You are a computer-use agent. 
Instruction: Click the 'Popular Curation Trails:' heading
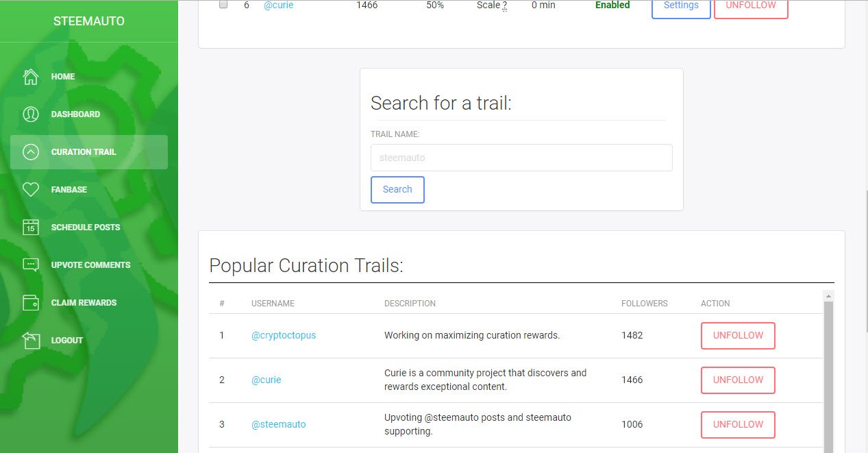tap(306, 266)
